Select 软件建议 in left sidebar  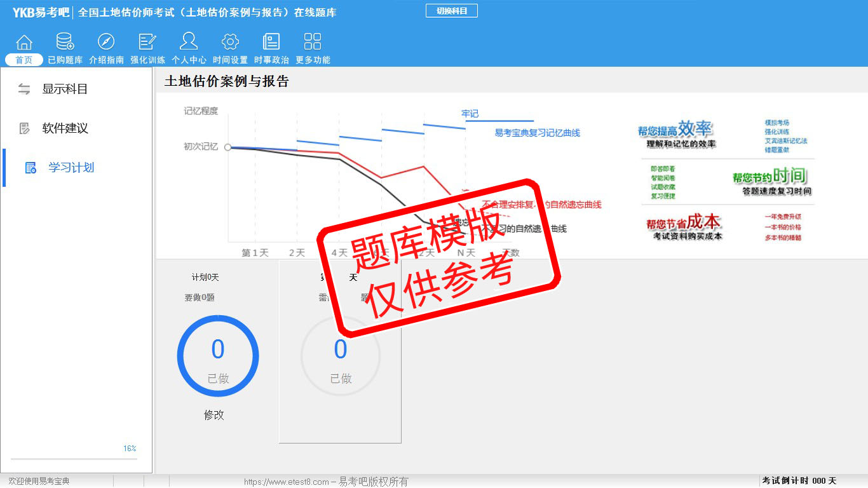click(x=64, y=129)
